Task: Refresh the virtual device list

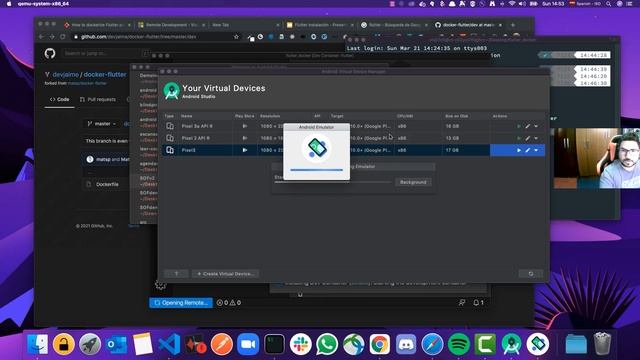Action: point(531,273)
